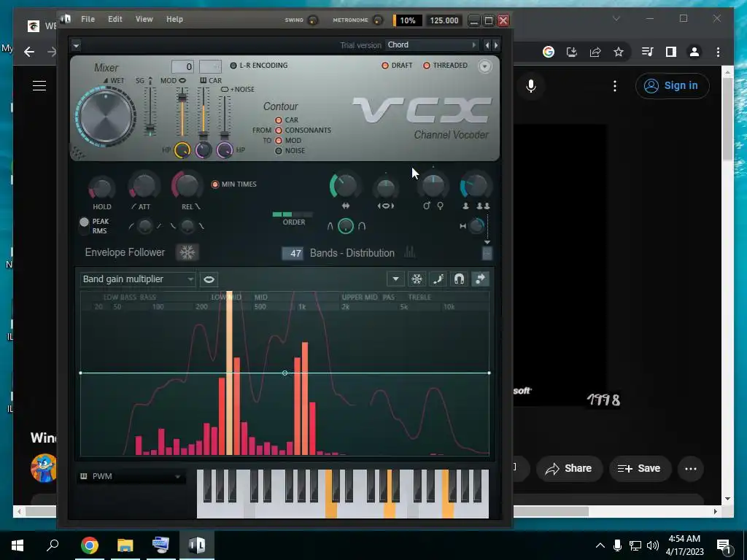Click the ATT attack knob
747x560 pixels.
coord(144,186)
